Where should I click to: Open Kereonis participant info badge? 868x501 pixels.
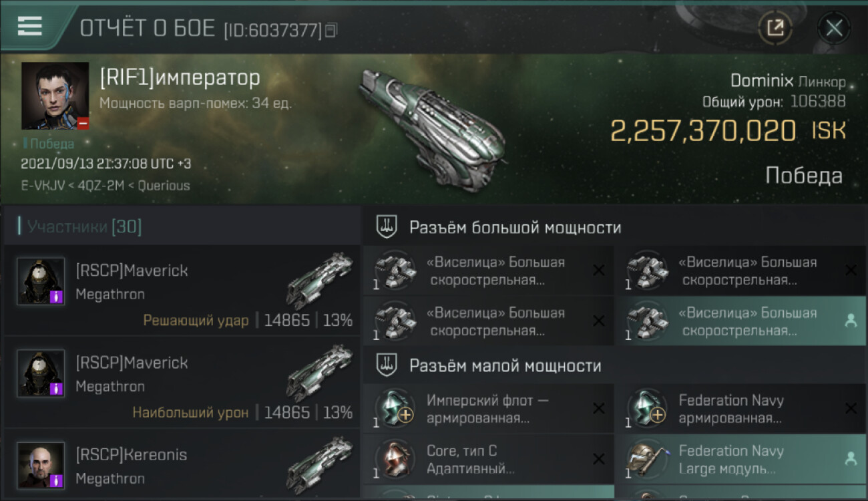click(x=57, y=480)
